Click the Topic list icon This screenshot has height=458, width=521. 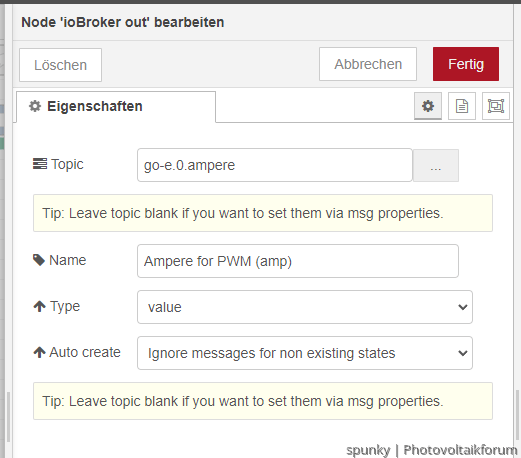pos(40,164)
